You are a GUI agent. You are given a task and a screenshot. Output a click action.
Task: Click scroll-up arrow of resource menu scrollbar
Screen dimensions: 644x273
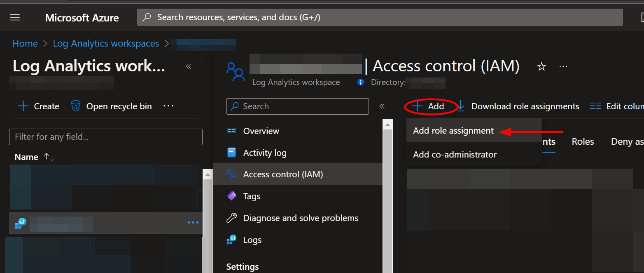tap(388, 124)
